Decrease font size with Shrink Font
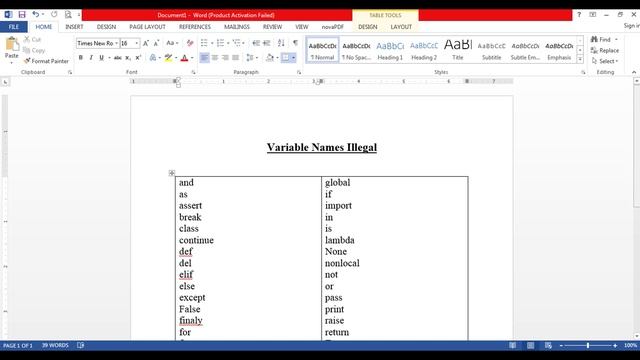640x360 pixels. [156, 43]
